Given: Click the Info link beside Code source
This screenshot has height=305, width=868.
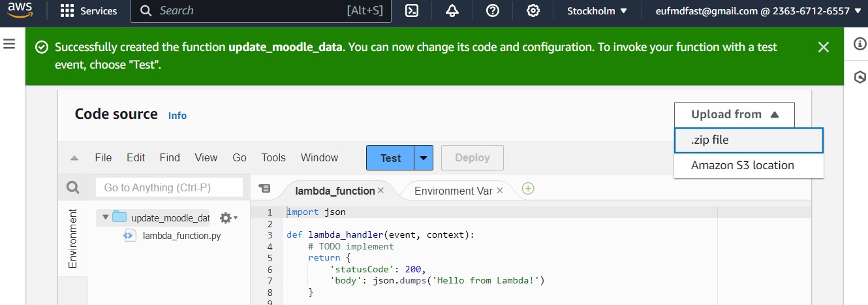Looking at the screenshot, I should [x=178, y=116].
